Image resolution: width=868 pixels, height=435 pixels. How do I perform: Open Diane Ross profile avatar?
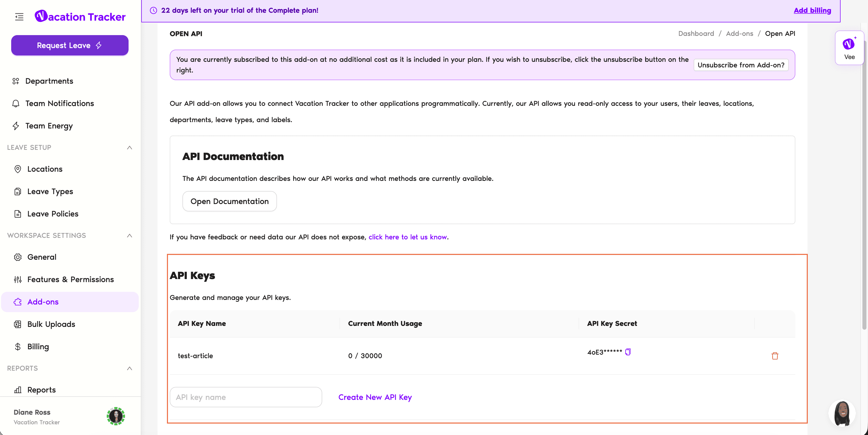(x=116, y=416)
